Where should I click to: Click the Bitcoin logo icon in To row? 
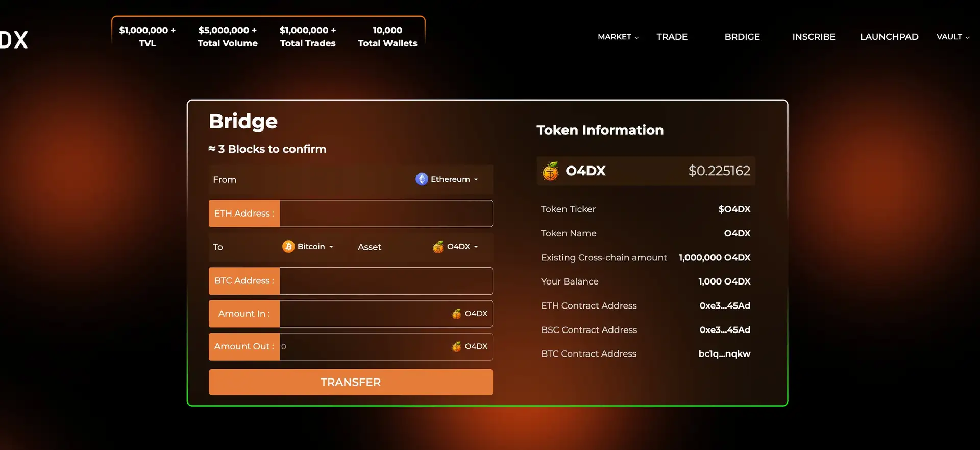(288, 247)
